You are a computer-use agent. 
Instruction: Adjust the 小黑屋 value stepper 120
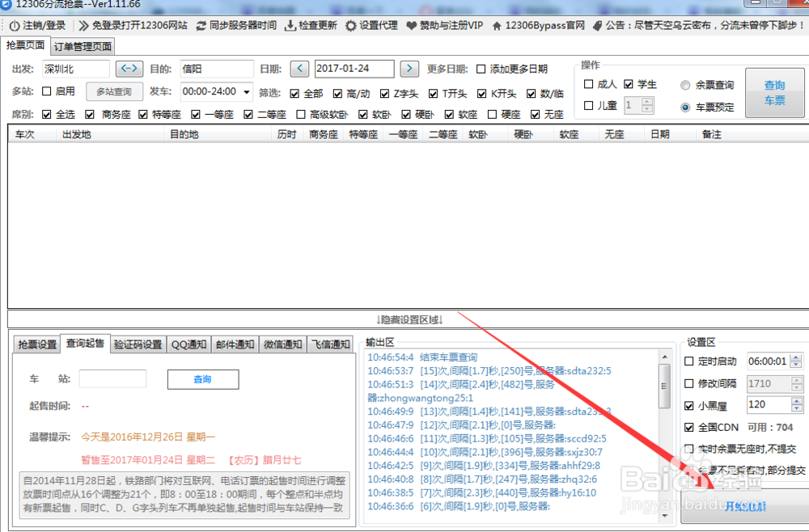point(797,405)
